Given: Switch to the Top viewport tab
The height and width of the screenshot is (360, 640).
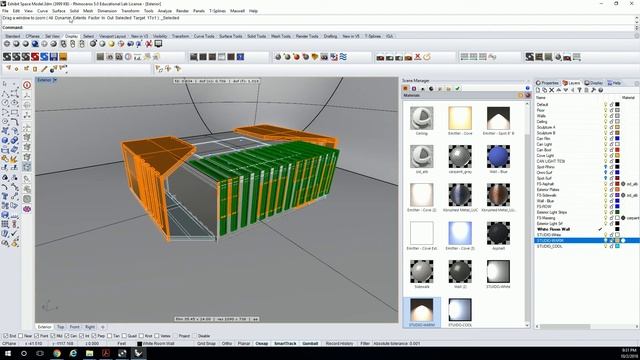Looking at the screenshot, I should click(x=60, y=327).
